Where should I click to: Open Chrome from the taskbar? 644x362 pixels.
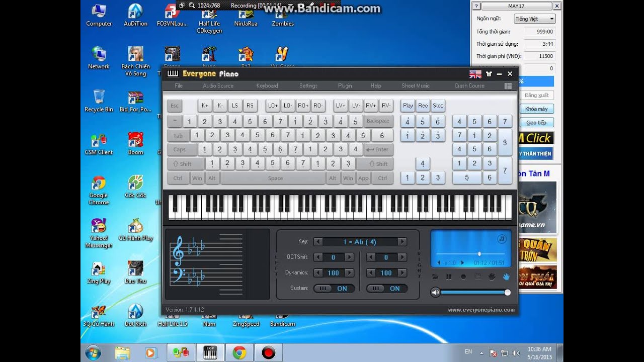[x=239, y=353]
